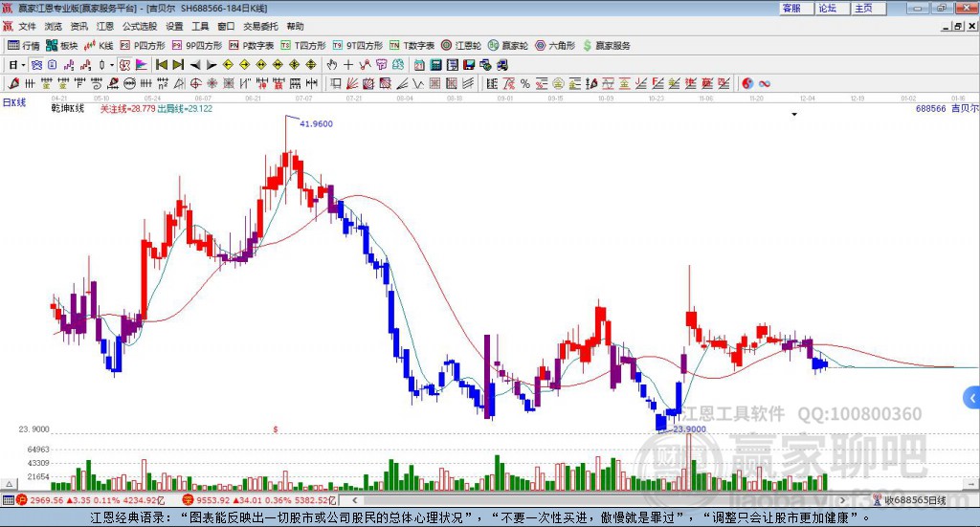
Task: Click the up-triangle button at bottom-left
Action: click(x=9, y=484)
